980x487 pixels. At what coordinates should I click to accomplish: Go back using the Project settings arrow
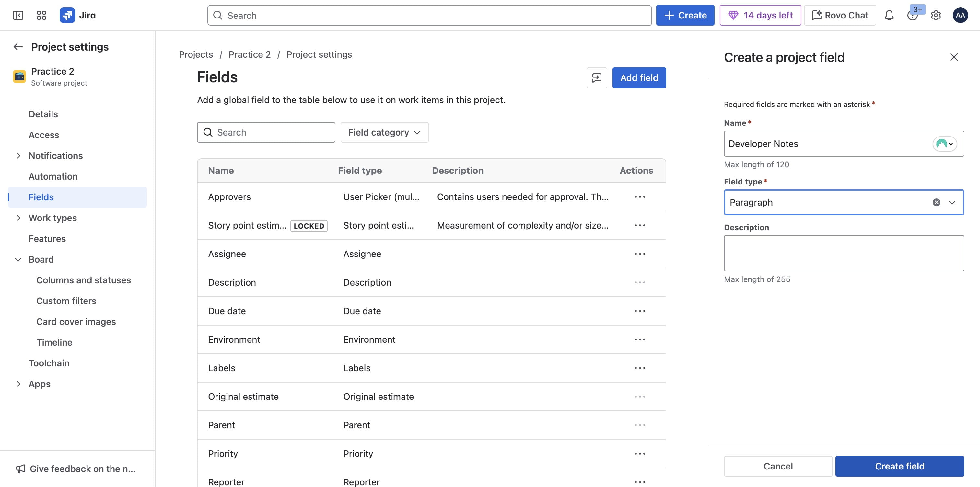pyautogui.click(x=18, y=46)
